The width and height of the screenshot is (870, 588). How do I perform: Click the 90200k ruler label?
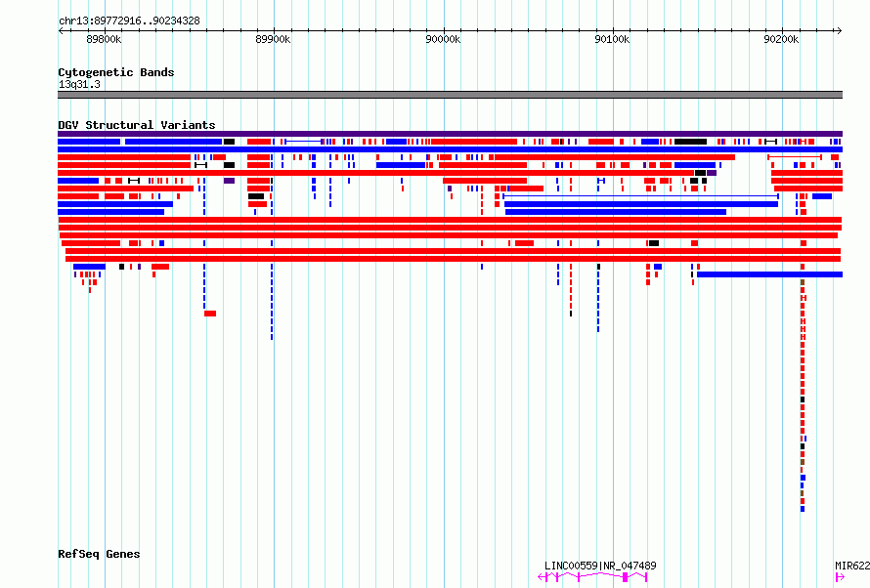click(x=781, y=39)
